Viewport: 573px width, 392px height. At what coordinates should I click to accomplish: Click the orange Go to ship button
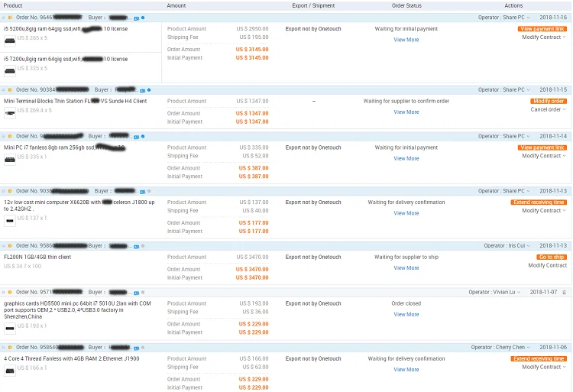tap(551, 258)
